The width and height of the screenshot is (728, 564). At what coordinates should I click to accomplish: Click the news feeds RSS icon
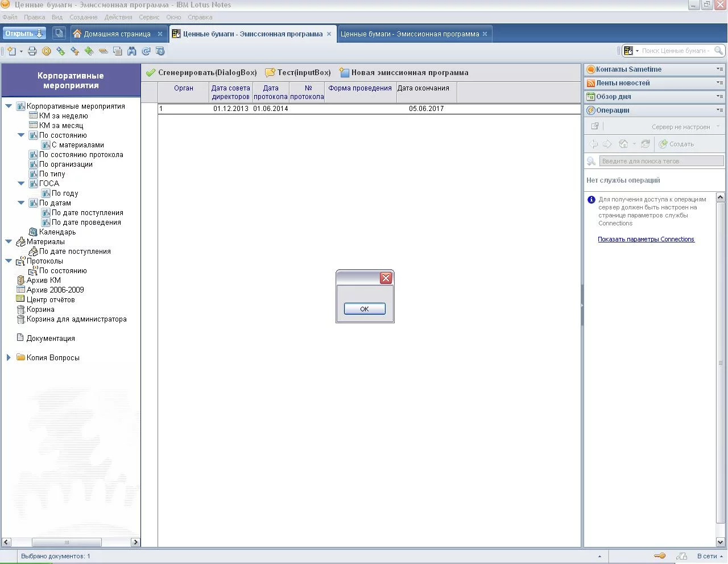[591, 83]
